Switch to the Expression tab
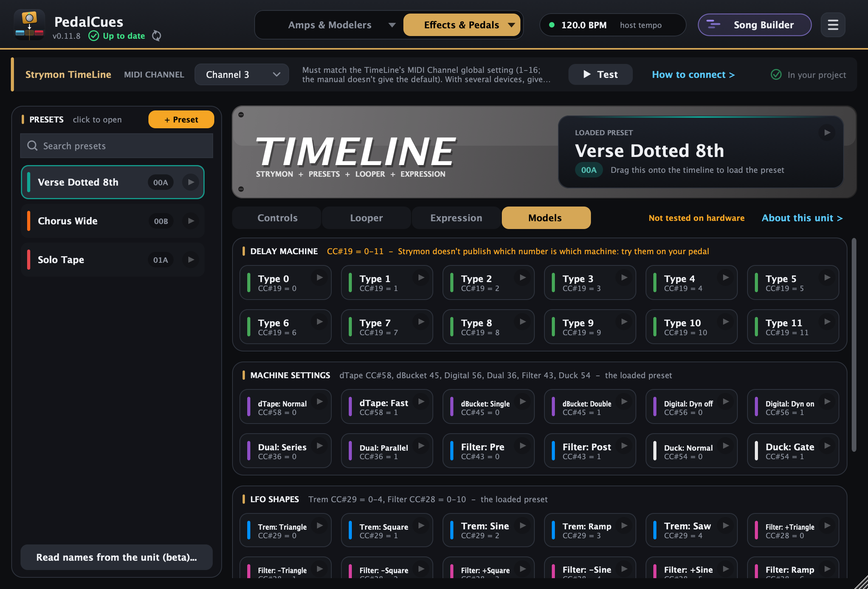 (x=456, y=218)
